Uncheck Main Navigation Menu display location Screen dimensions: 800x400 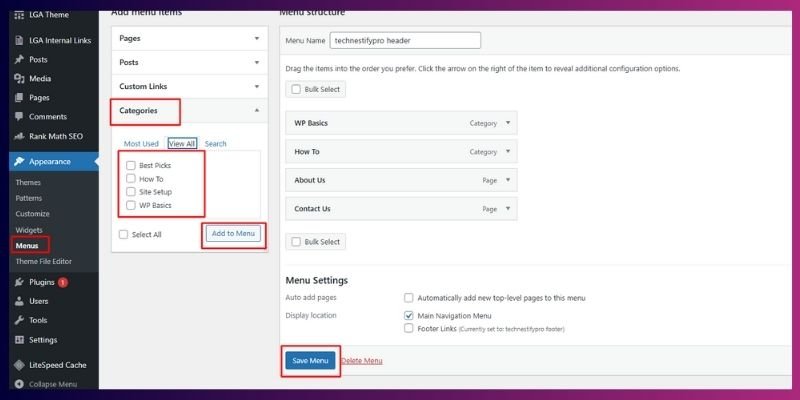pos(408,316)
